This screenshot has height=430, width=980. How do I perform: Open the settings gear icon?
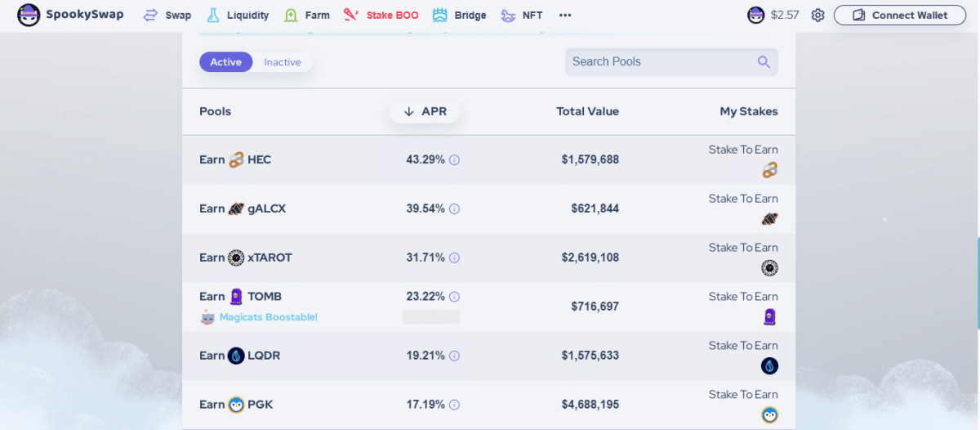(x=817, y=16)
